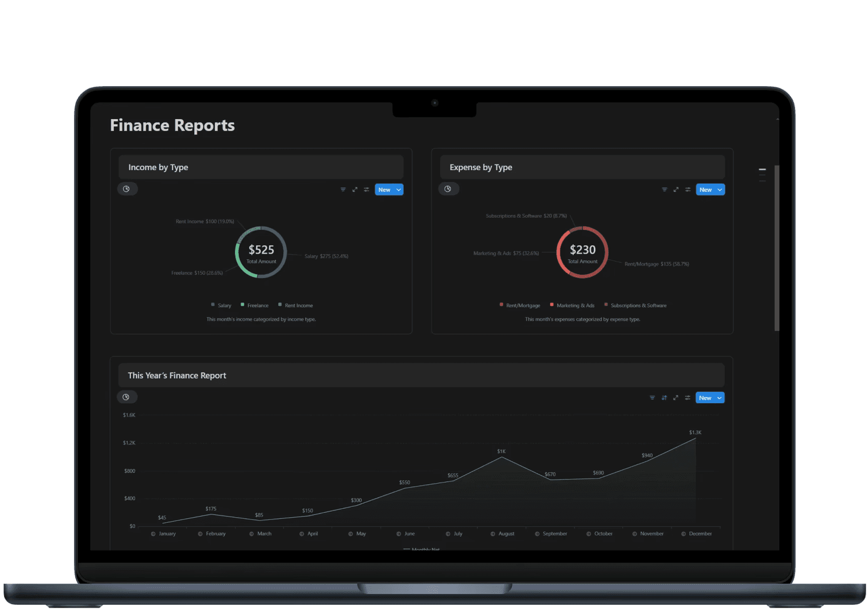This screenshot has width=868, height=612.
Task: Toggle the Salary legend item
Action: point(221,305)
